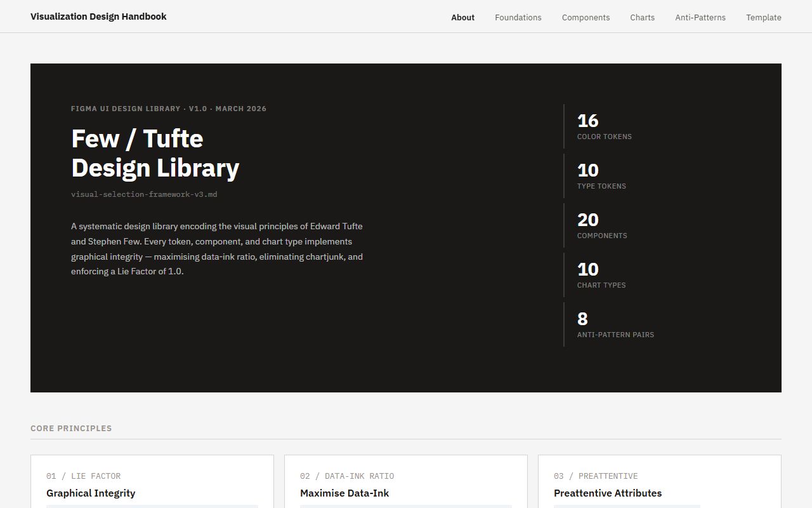Go to the Foundations section
The height and width of the screenshot is (508, 812).
518,17
